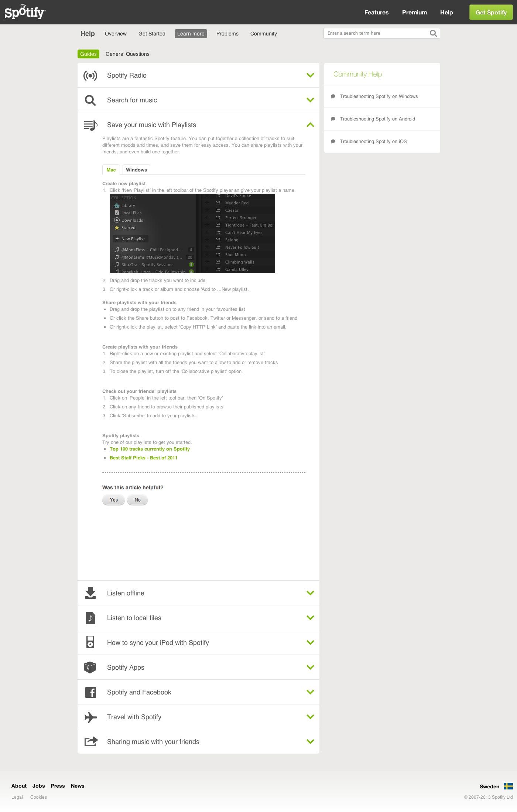This screenshot has width=517, height=812.
Task: Answer Yes to article helpful question
Action: coord(113,500)
